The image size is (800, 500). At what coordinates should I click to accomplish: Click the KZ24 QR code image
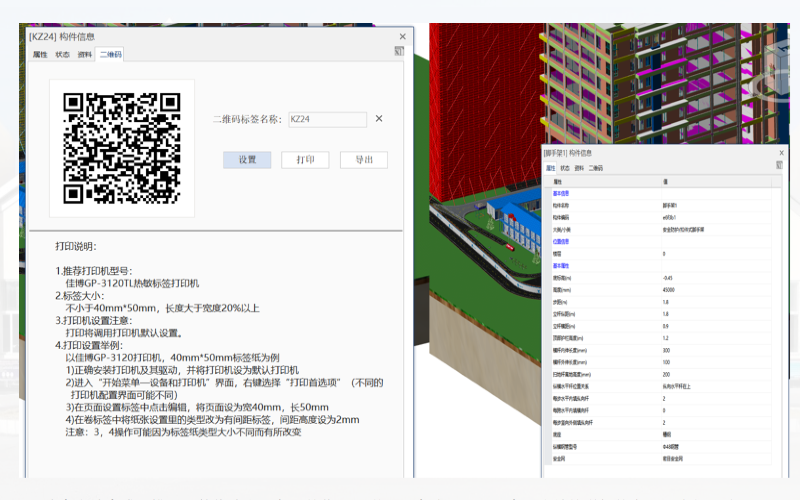pyautogui.click(x=122, y=148)
